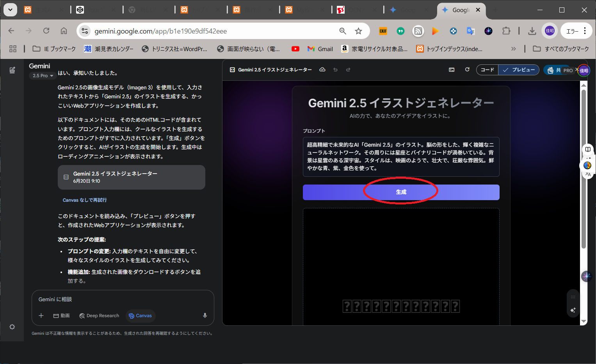The height and width of the screenshot is (364, 596).
Task: Click the site info icon in address bar
Action: (x=85, y=31)
